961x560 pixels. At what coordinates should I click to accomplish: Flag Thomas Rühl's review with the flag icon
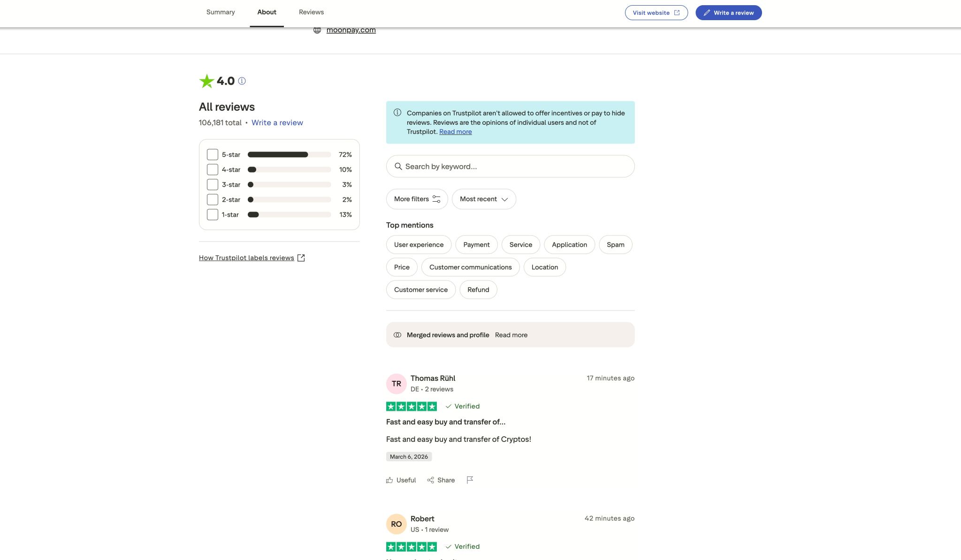tap(470, 480)
